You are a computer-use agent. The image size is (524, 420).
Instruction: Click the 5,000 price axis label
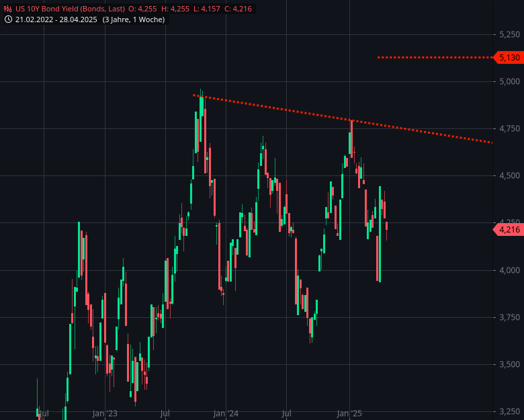coord(510,81)
